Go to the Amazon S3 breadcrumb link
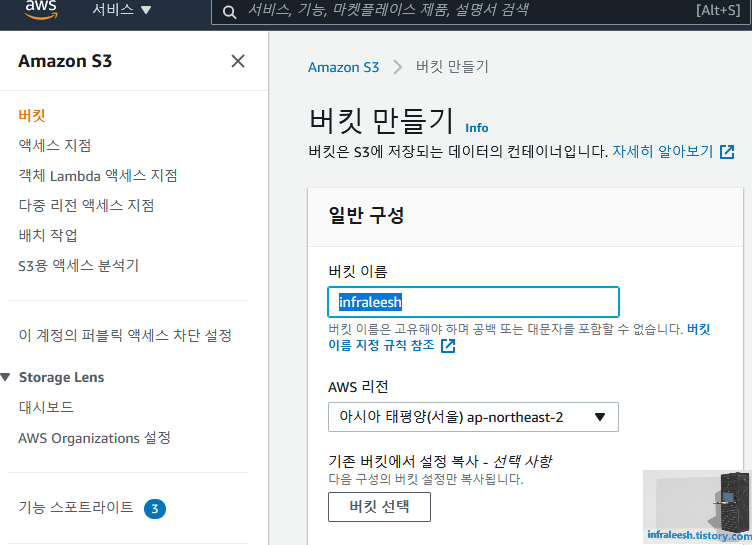The image size is (752, 545). [x=343, y=67]
